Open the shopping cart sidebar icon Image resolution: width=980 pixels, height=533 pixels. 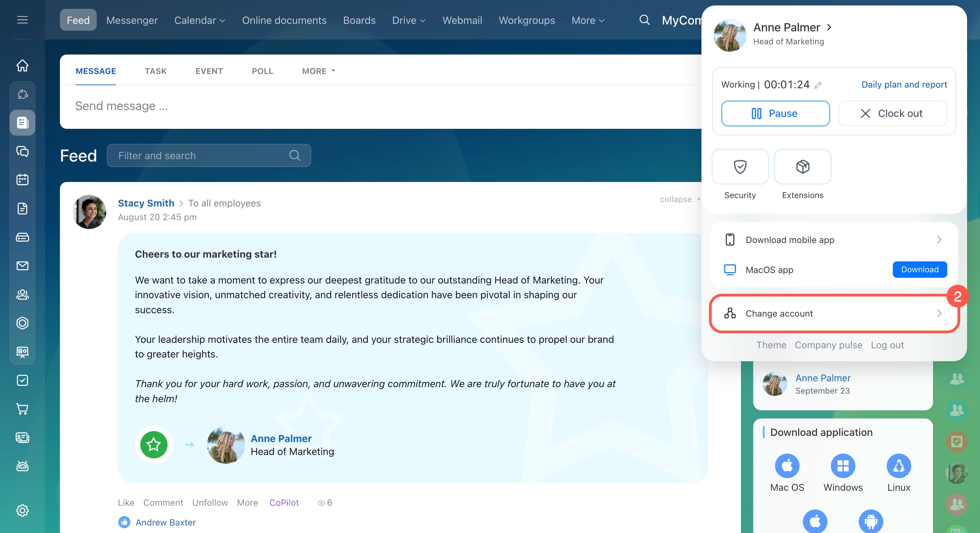22,409
